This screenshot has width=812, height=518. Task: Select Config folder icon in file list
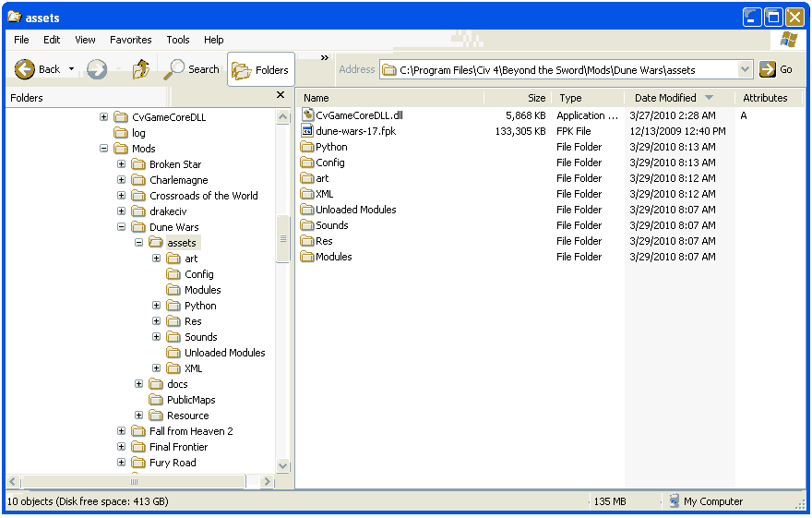coord(307,163)
